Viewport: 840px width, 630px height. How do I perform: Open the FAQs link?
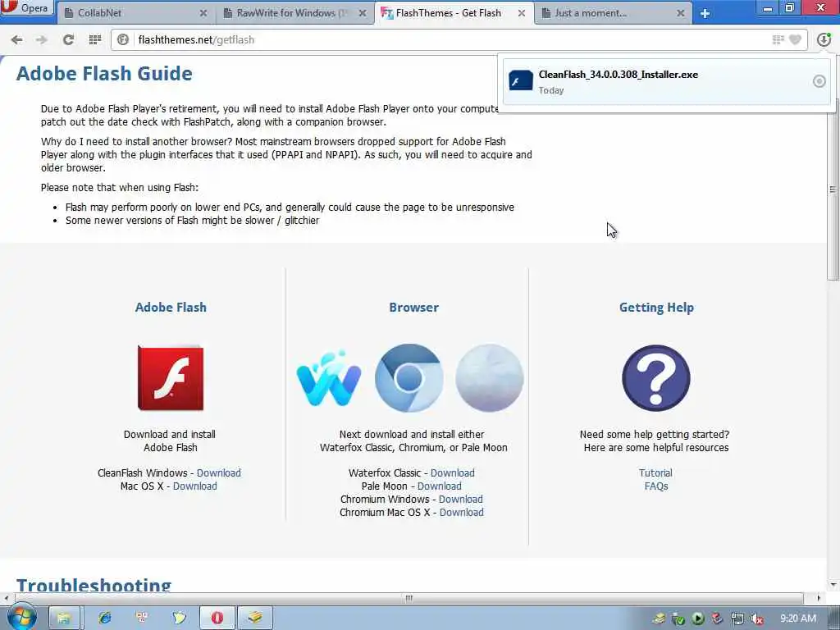point(656,486)
